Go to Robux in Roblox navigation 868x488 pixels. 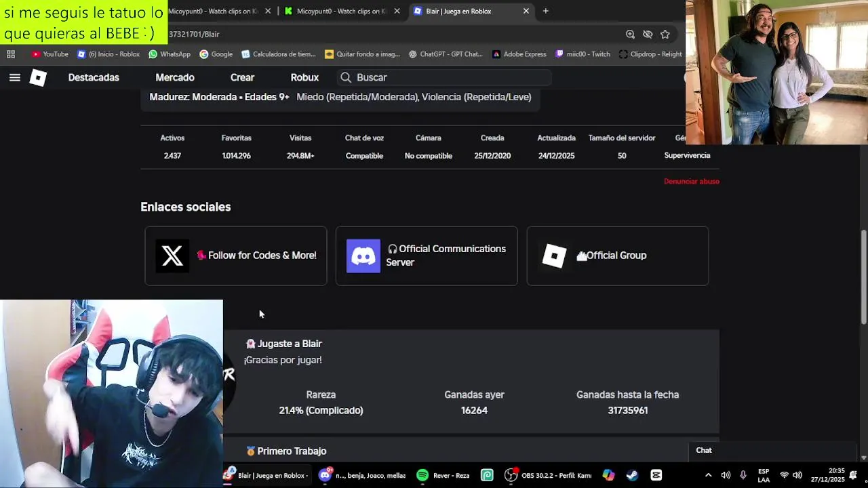coord(304,77)
